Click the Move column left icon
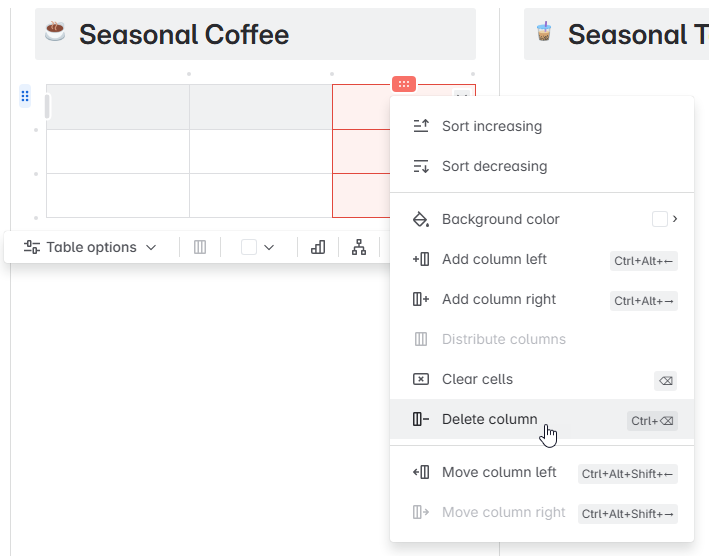Image resolution: width=709 pixels, height=556 pixels. (421, 472)
